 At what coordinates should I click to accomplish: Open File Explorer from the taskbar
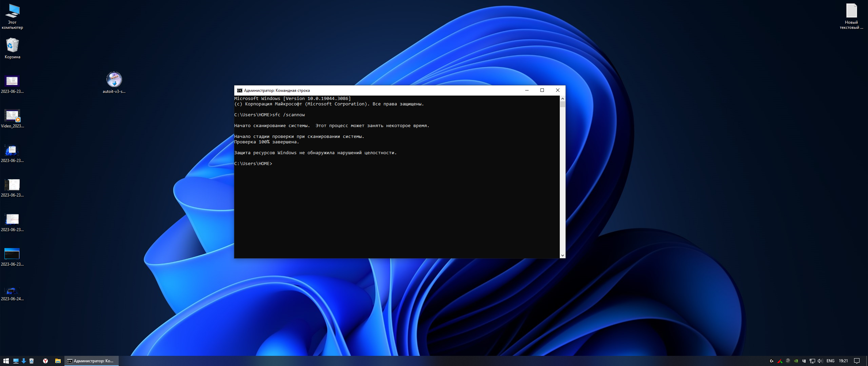tap(58, 361)
